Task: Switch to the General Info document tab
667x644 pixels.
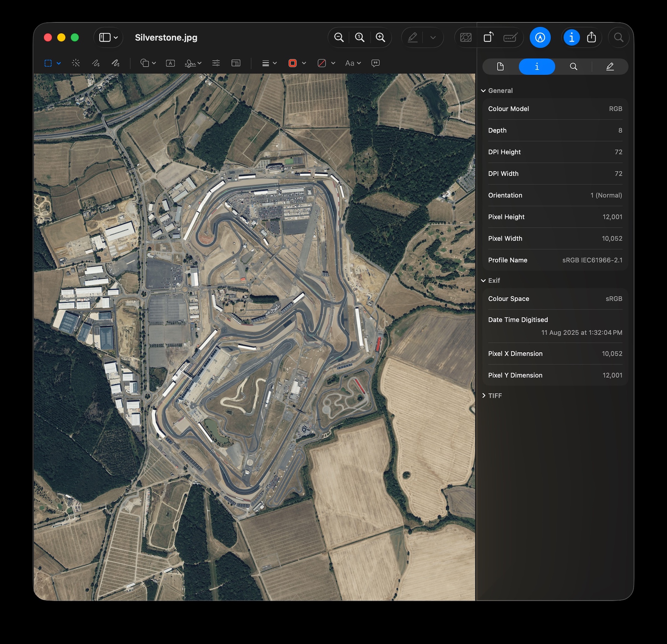Action: (x=500, y=66)
